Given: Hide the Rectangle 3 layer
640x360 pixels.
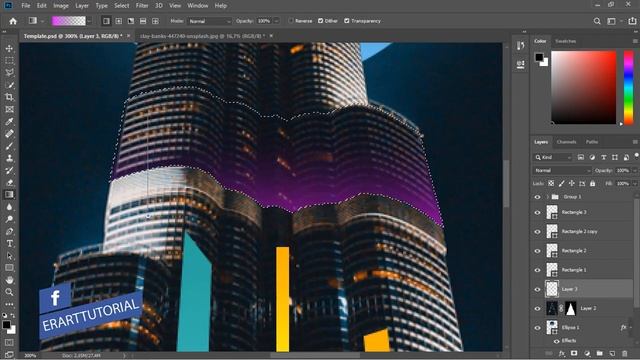Looking at the screenshot, I should pyautogui.click(x=537, y=212).
